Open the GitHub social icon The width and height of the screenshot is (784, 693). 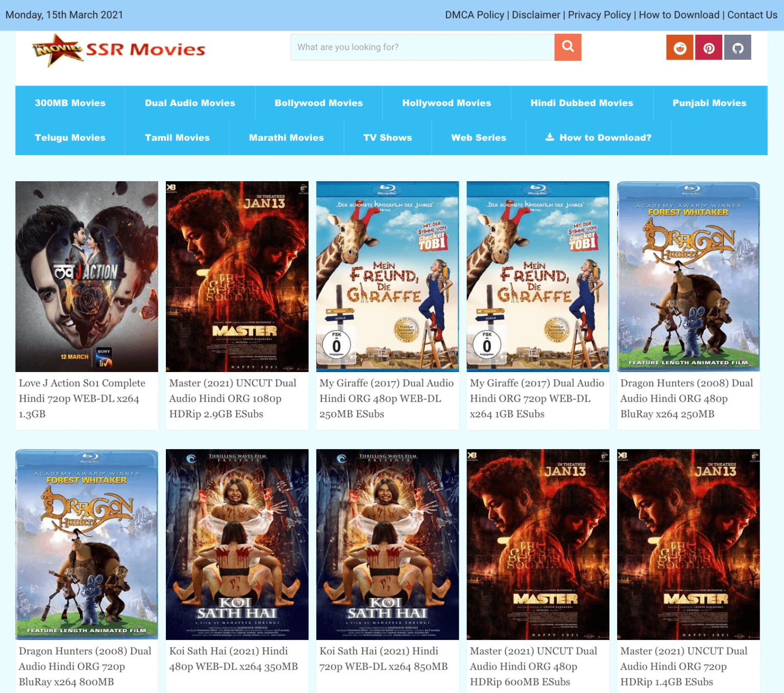click(738, 47)
